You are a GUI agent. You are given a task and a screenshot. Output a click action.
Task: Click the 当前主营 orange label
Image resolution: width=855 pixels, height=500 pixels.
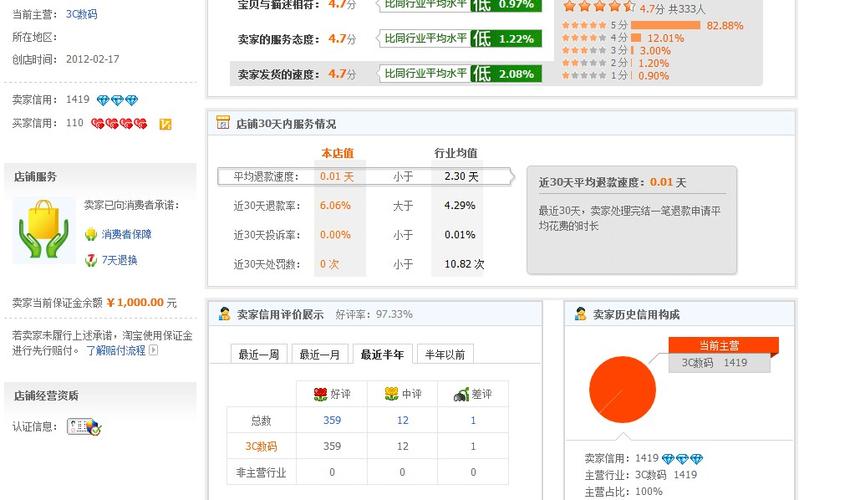coord(723,345)
